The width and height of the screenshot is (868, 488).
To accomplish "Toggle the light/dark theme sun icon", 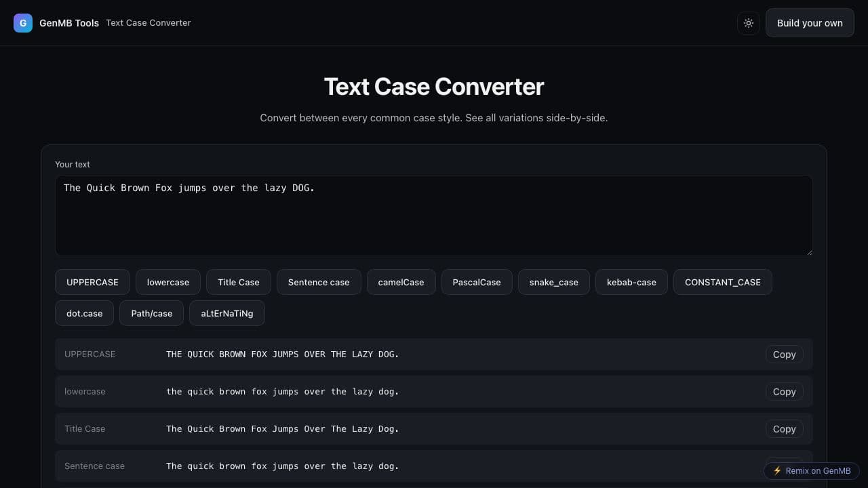I will (749, 23).
